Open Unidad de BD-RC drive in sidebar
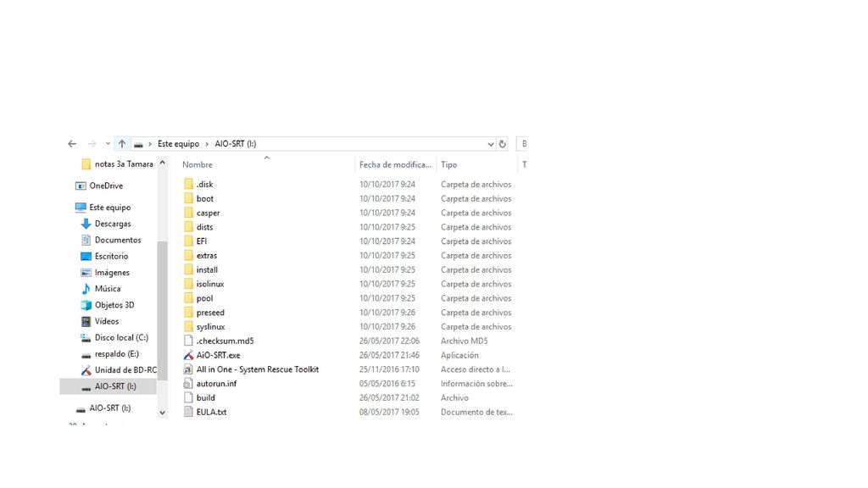 119,370
